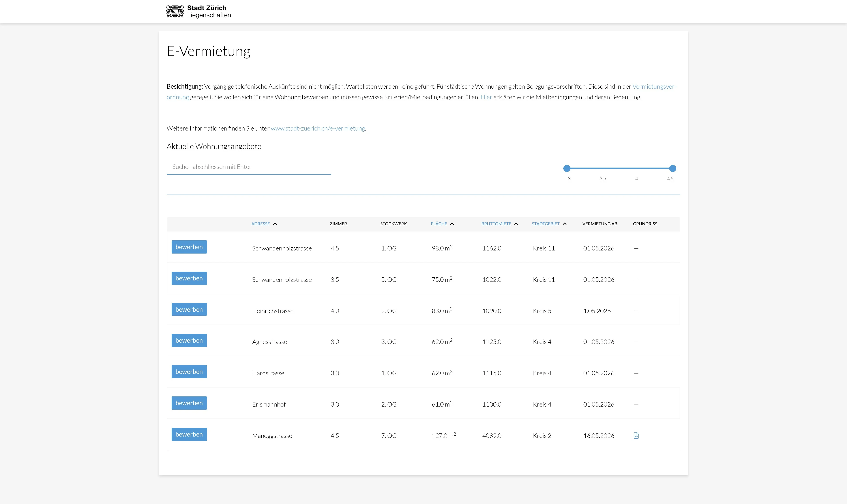This screenshot has width=847, height=504.
Task: Focus the Suche search input field
Action: click(249, 167)
